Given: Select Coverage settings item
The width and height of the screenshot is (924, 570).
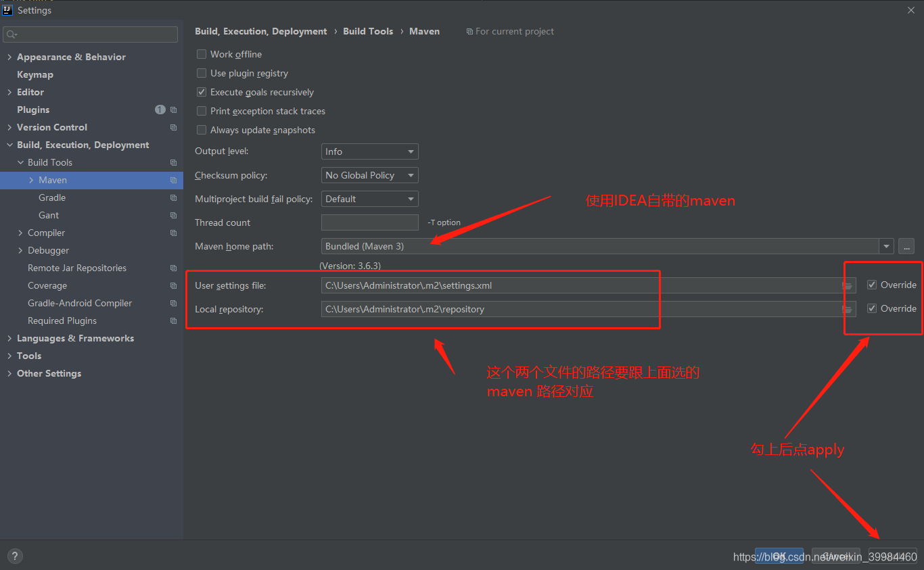Looking at the screenshot, I should pyautogui.click(x=47, y=285).
